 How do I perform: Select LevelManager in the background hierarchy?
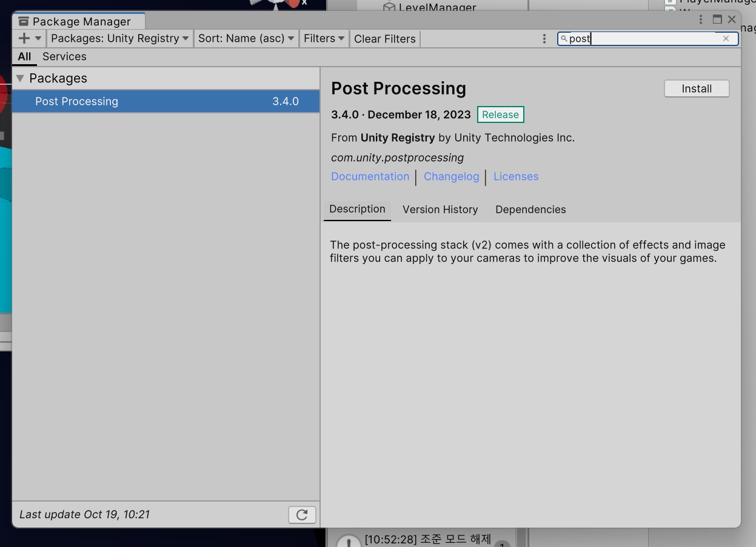(437, 7)
